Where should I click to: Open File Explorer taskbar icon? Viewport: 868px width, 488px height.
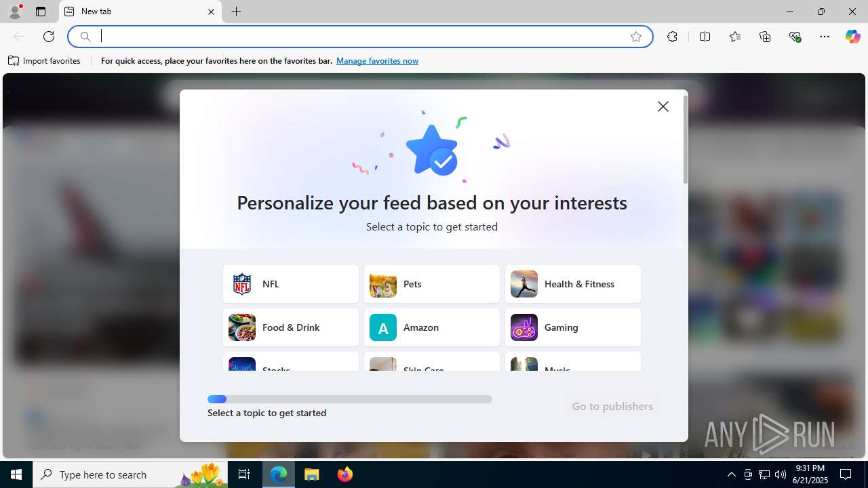pyautogui.click(x=312, y=474)
